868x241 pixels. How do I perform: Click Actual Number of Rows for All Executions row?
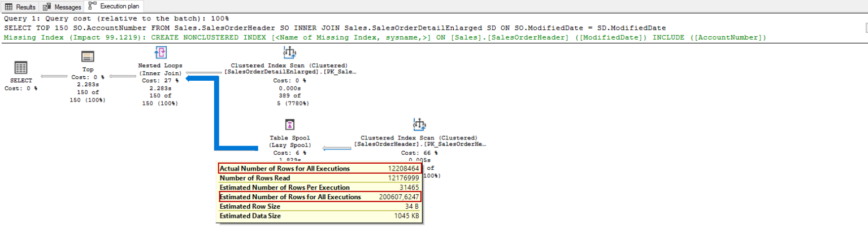click(319, 169)
